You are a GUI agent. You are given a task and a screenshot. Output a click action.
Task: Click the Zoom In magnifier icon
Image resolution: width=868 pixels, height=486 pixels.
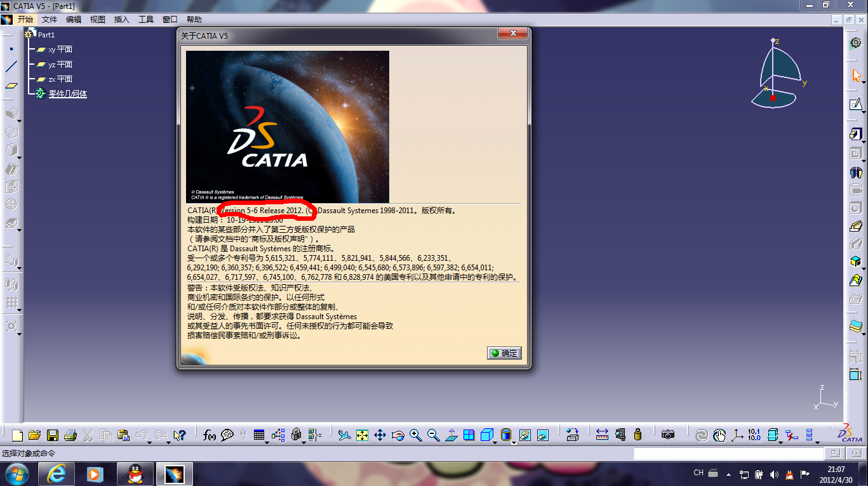coord(416,435)
